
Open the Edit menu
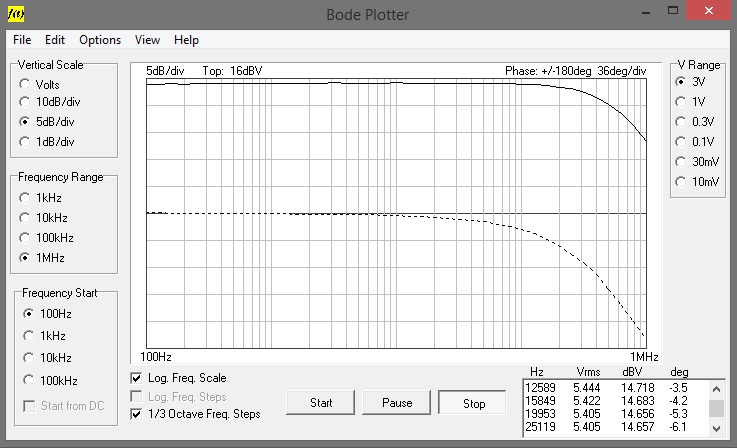tap(55, 40)
